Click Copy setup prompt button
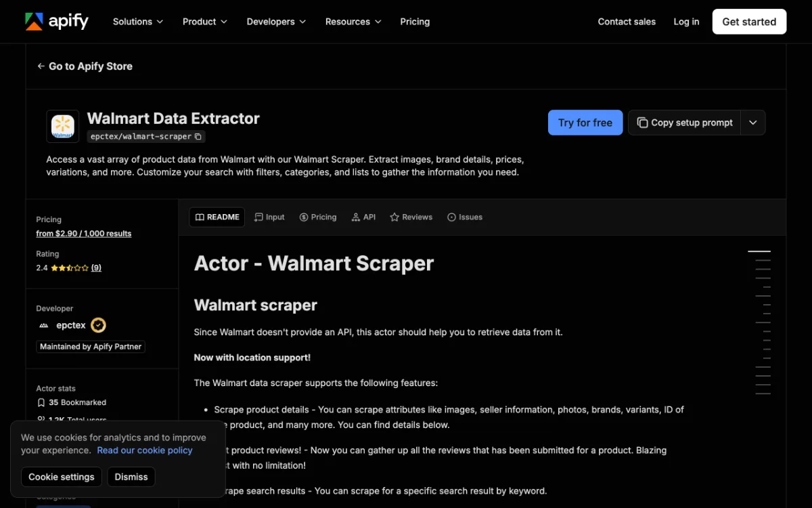812x508 pixels. [685, 123]
